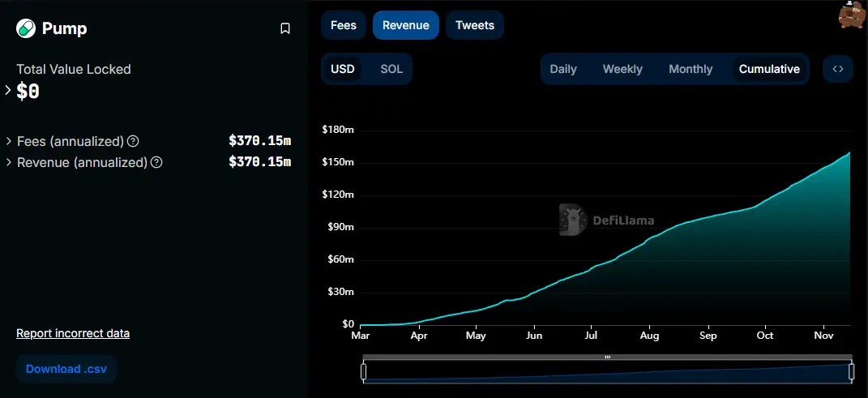
Task: Click the Aug x-axis label
Action: pos(649,336)
